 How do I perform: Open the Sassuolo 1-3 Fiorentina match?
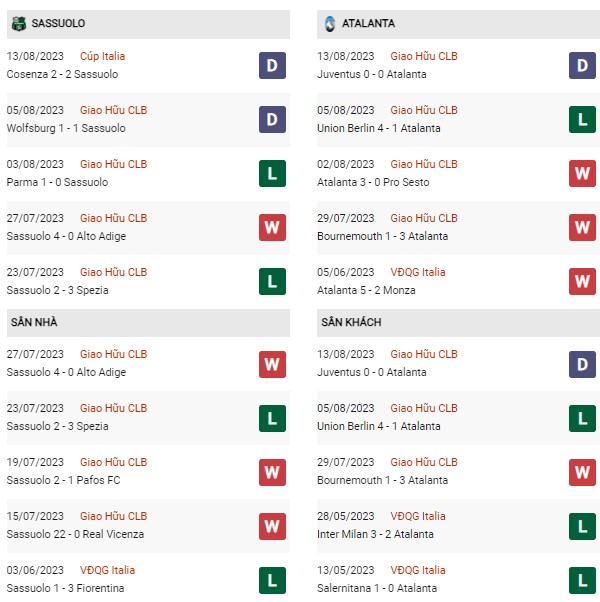(x=65, y=588)
